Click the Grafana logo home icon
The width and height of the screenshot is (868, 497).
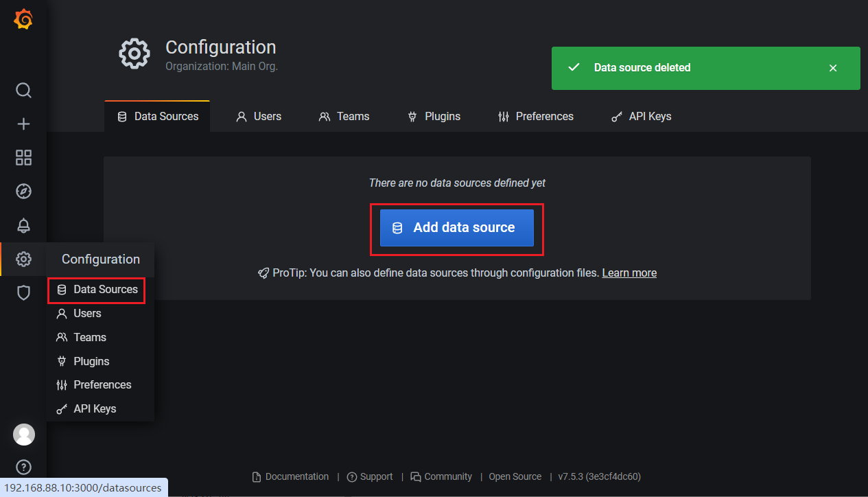[23, 20]
